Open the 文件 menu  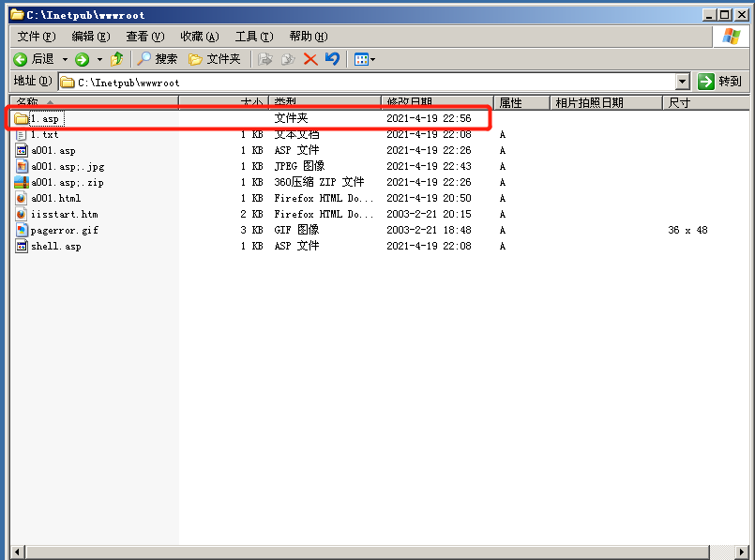pos(37,37)
